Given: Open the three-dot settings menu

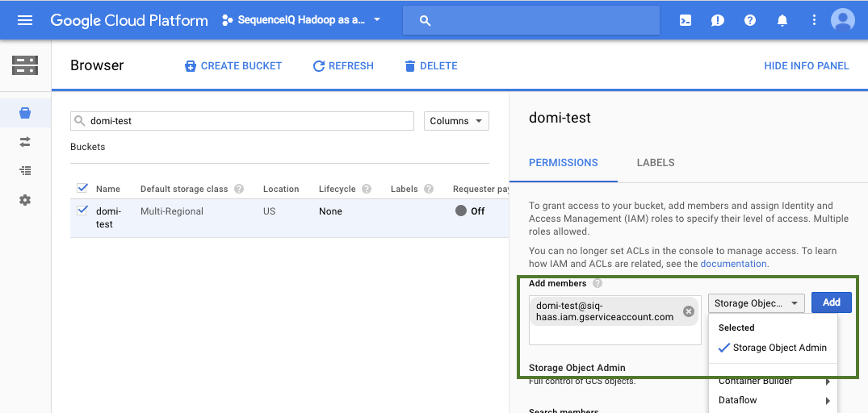Looking at the screenshot, I should [813, 20].
